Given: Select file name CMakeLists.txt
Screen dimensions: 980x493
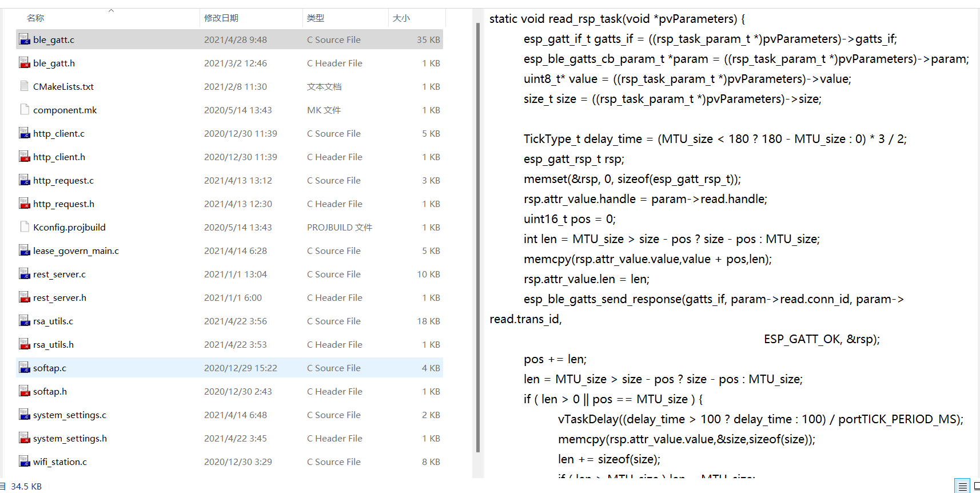Looking at the screenshot, I should pos(63,86).
